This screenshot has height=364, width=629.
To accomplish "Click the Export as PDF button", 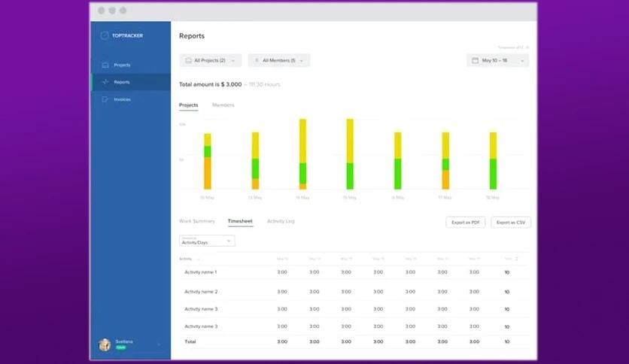I will [x=465, y=223].
